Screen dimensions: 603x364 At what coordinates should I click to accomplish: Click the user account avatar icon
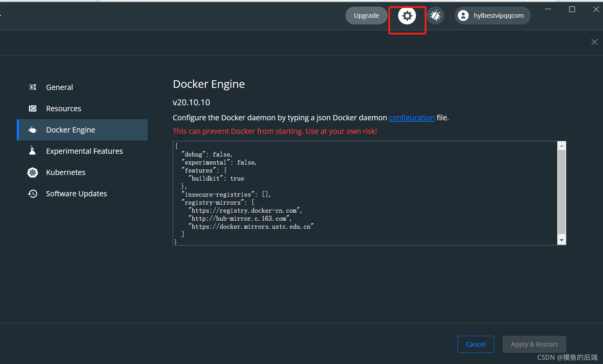coord(463,16)
